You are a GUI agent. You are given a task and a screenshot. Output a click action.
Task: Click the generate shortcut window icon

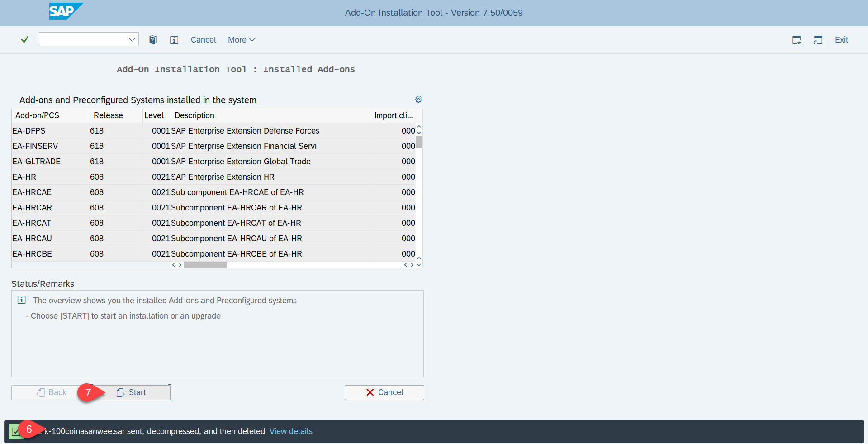tap(818, 40)
